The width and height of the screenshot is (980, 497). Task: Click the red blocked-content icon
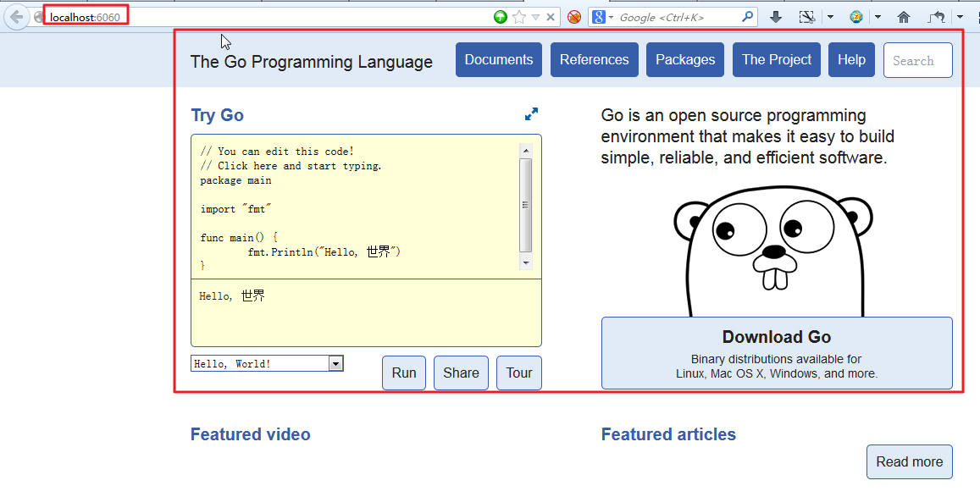574,17
